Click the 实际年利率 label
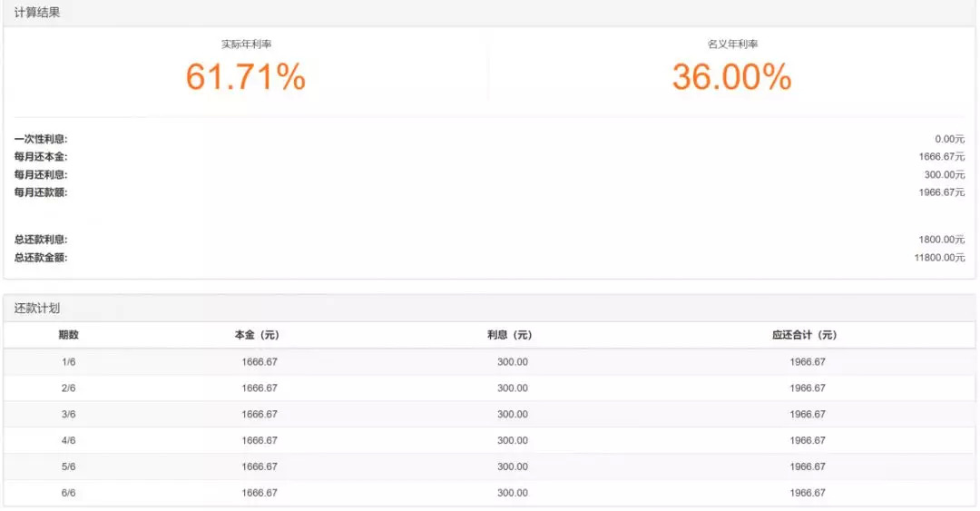 246,44
